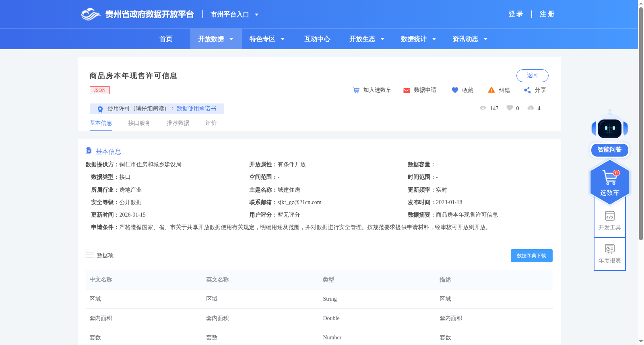Expand the 开放生态 menu arrow
The image size is (644, 345).
(382, 39)
